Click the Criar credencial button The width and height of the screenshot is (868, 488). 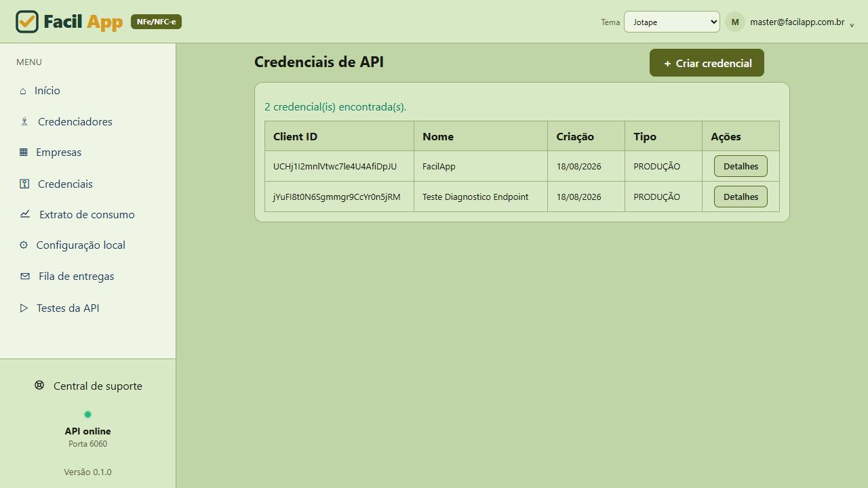[707, 63]
